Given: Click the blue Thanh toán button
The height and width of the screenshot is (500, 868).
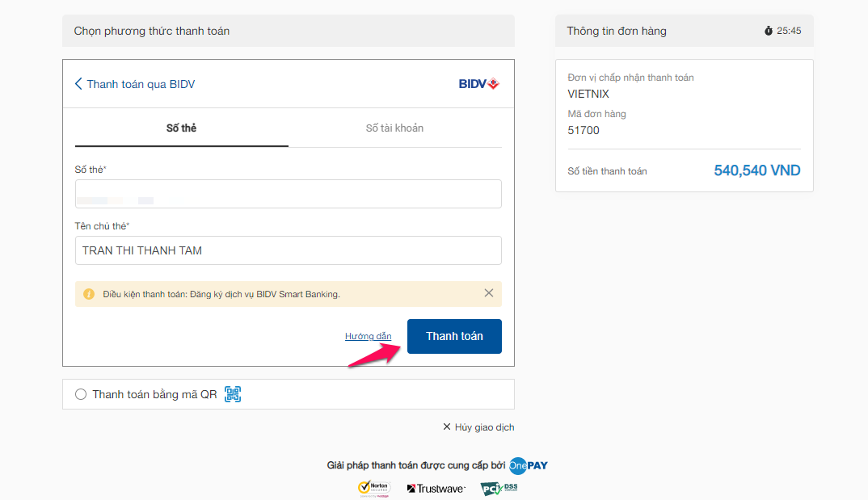Looking at the screenshot, I should coord(454,336).
